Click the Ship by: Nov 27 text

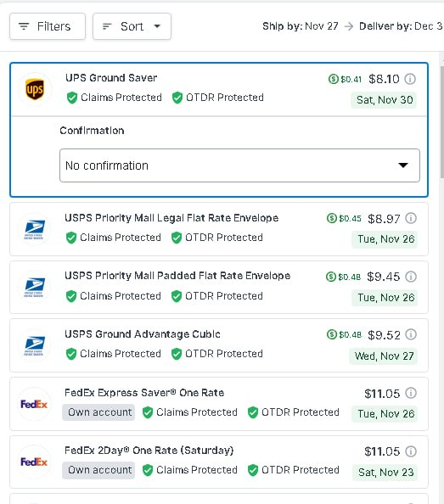click(301, 26)
